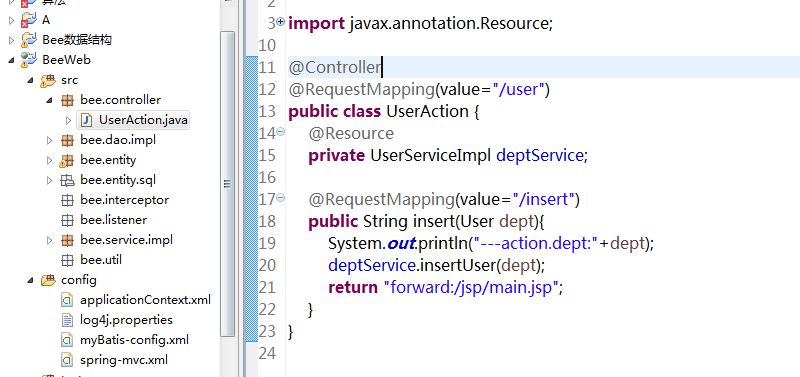Click the UserAction.java file icon
This screenshot has height=377, width=800.
87,120
